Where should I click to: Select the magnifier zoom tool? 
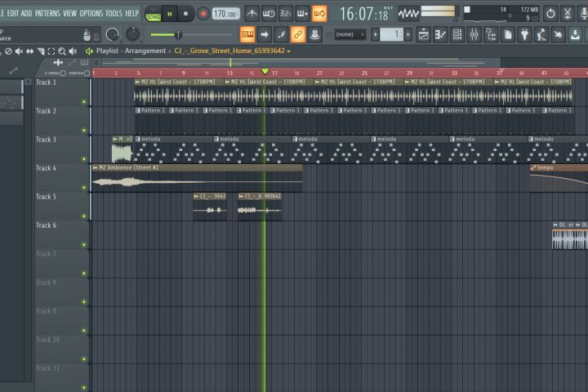pyautogui.click(x=62, y=51)
